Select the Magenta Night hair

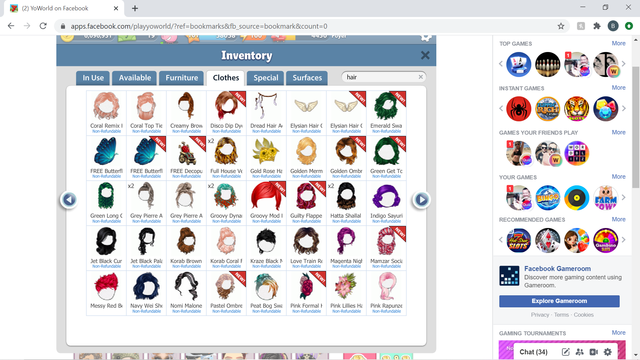346,247
